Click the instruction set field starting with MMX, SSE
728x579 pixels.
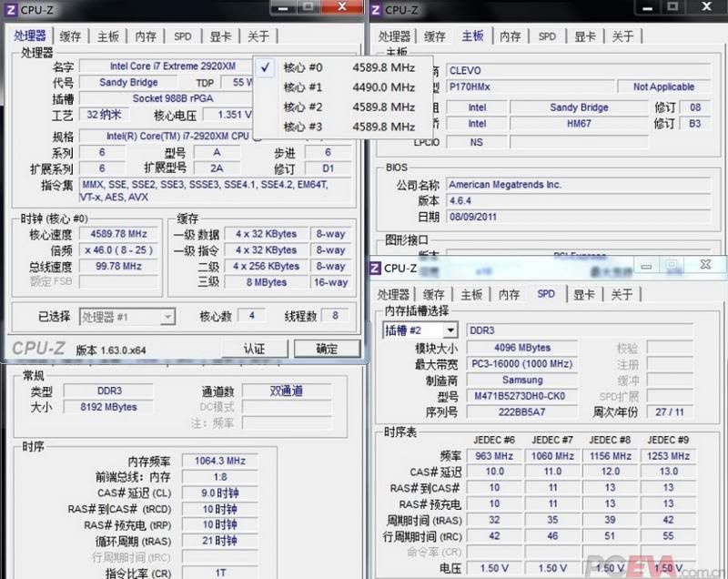click(x=216, y=191)
